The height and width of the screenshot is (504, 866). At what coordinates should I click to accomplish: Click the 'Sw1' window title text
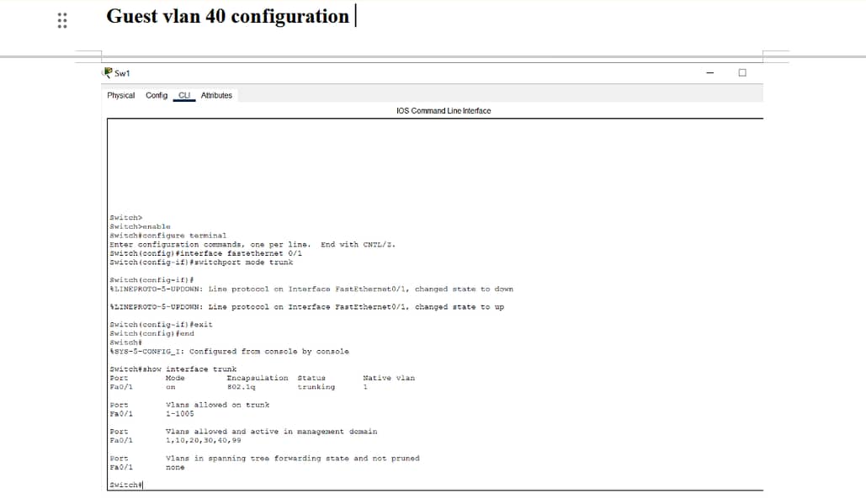coord(122,73)
